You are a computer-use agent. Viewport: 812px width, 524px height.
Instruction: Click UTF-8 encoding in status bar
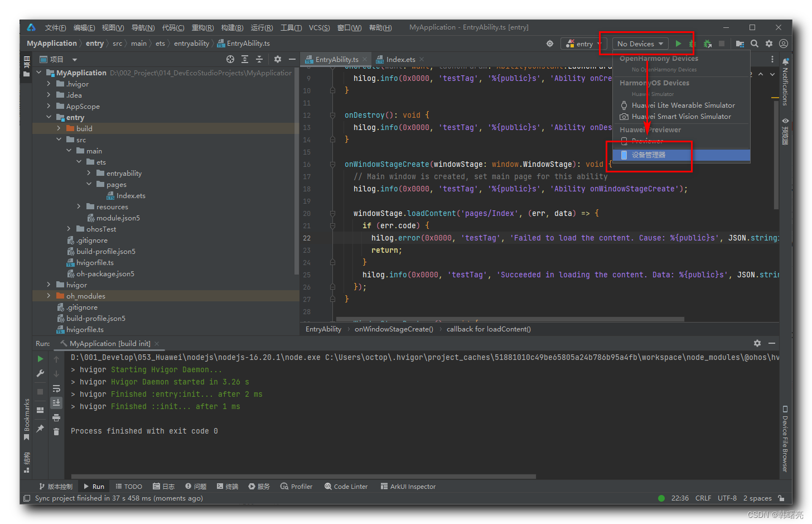coord(727,498)
